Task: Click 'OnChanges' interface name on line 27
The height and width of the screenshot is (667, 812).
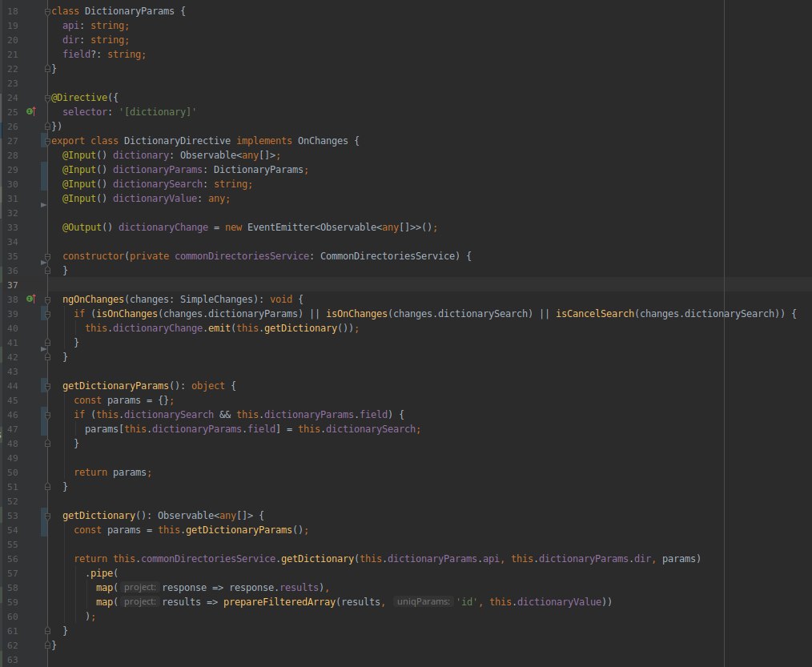Action: click(x=323, y=141)
